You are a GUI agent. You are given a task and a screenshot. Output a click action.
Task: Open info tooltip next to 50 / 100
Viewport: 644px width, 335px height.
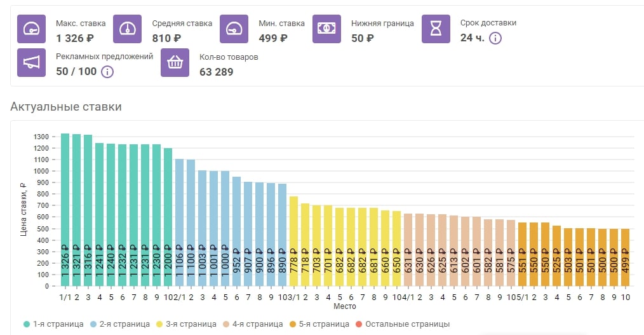(107, 71)
